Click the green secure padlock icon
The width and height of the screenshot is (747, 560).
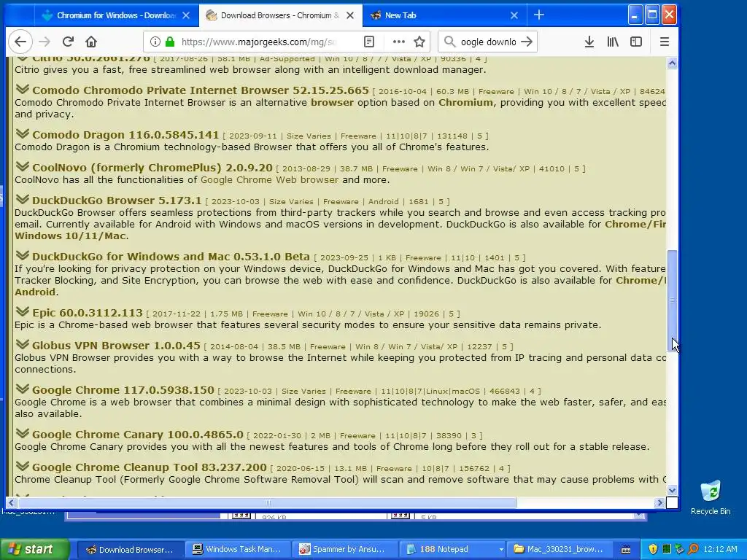[169, 42]
